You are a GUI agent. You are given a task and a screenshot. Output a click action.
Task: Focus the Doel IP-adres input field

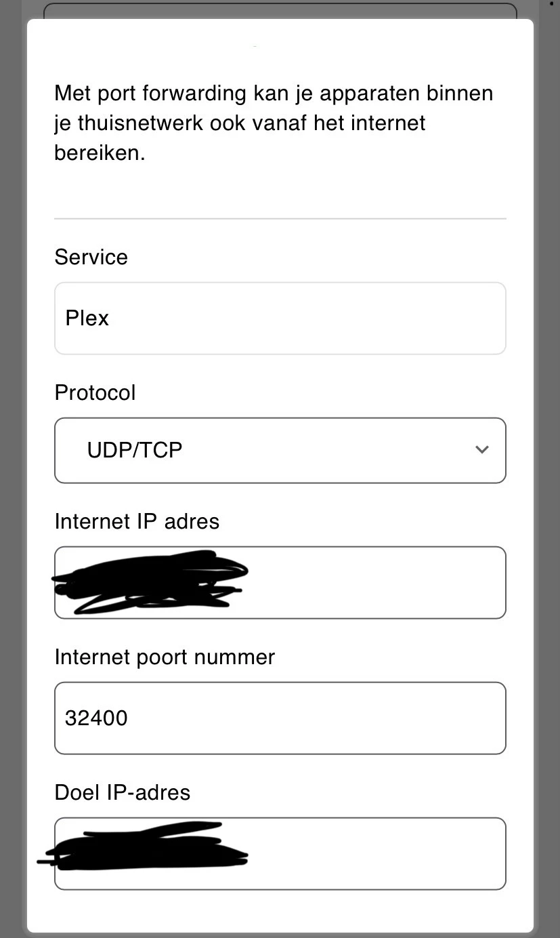point(372,854)
